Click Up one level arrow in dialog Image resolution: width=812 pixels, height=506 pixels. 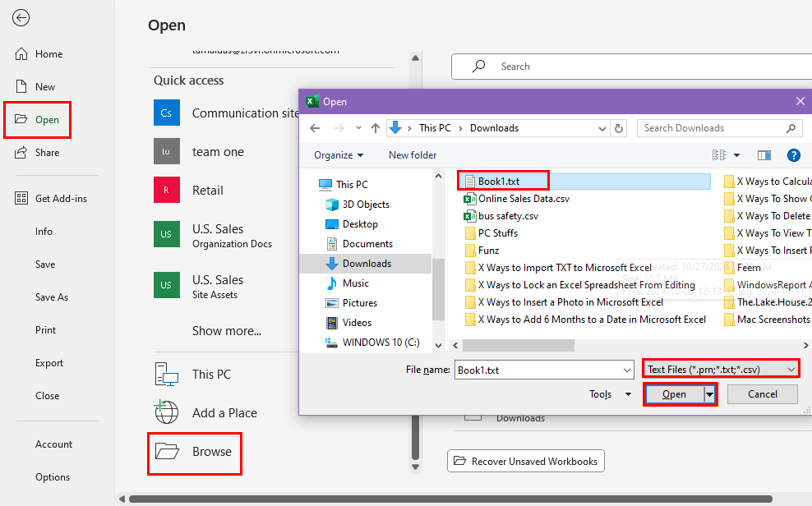click(x=376, y=128)
